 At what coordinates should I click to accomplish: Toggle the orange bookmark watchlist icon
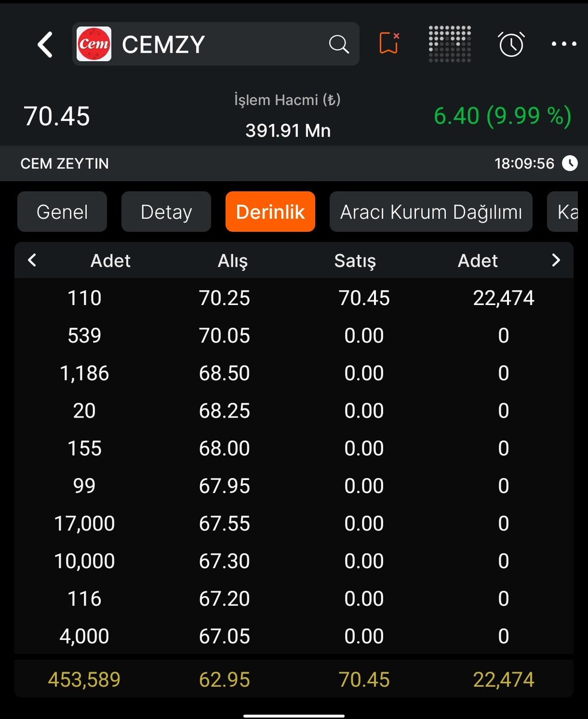(x=389, y=44)
